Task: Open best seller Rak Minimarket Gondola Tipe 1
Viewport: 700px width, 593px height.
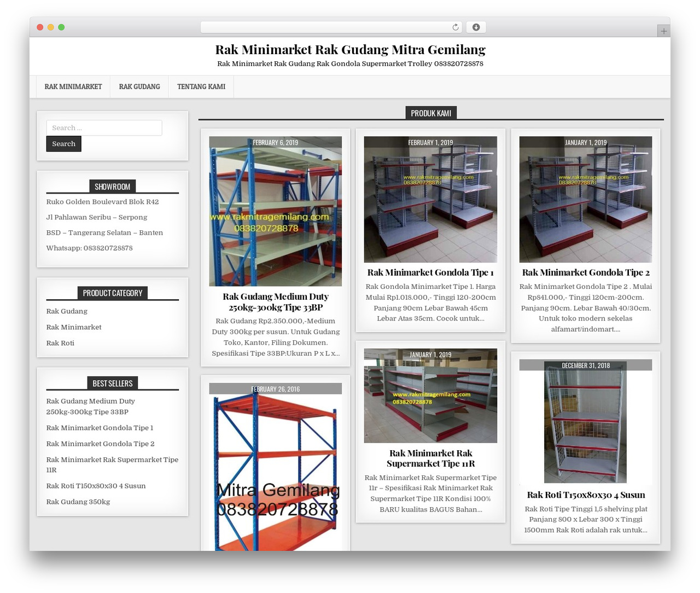Action: [x=100, y=428]
